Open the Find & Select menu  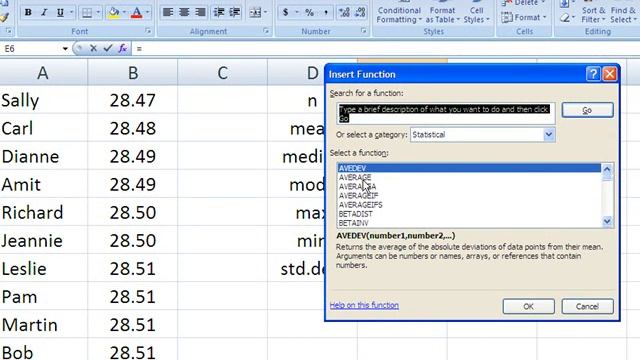coord(624,14)
